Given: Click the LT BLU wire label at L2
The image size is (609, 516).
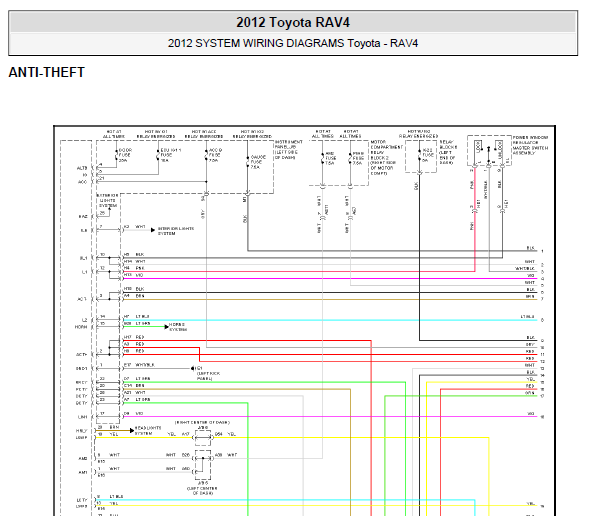Looking at the screenshot, I should pos(143,316).
